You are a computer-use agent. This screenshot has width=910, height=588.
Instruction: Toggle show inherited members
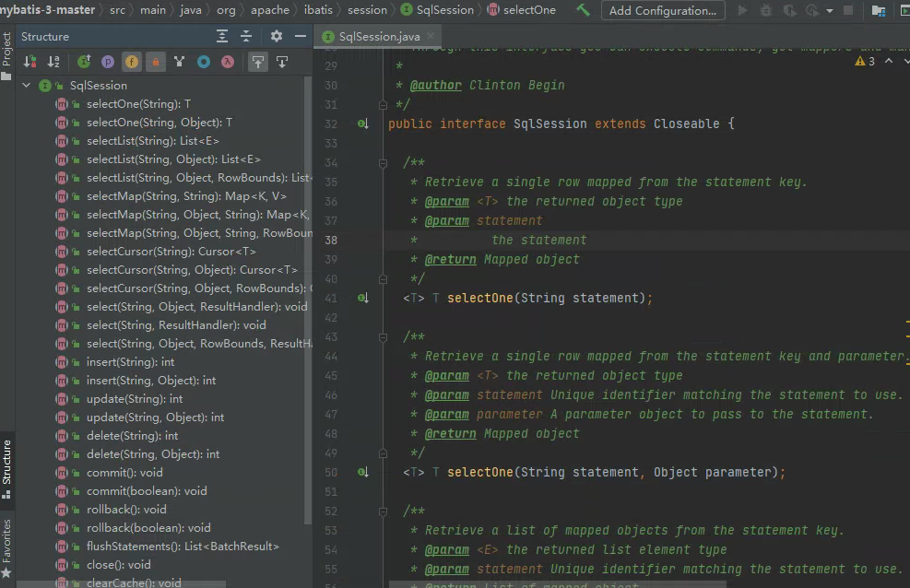(x=84, y=62)
